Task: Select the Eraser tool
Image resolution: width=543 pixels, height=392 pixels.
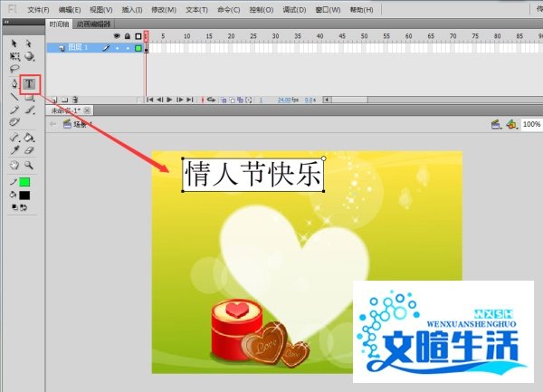Action: coord(29,150)
